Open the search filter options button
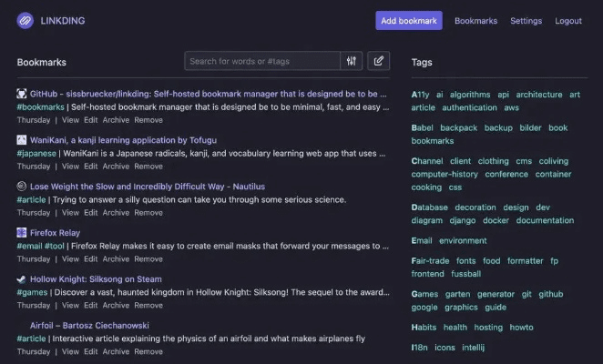This screenshot has height=364, width=603. [x=351, y=61]
